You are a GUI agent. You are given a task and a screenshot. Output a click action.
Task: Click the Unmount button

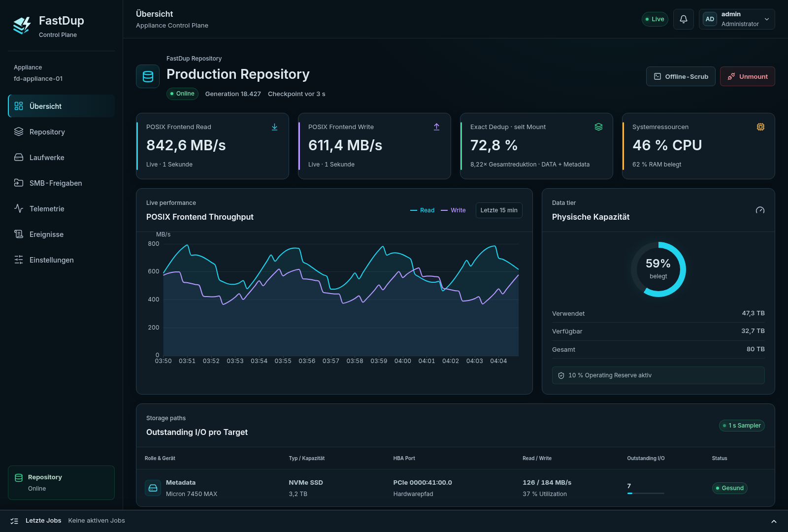click(748, 76)
